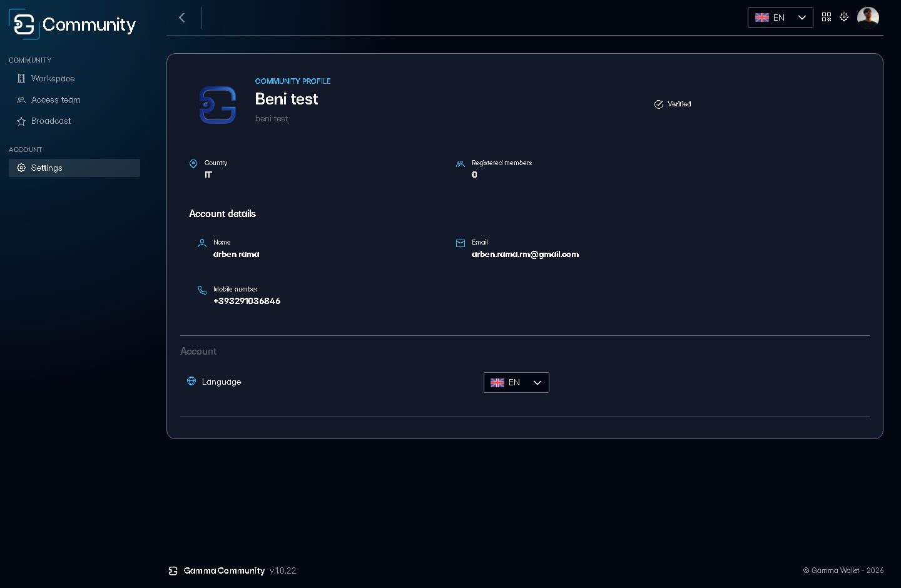Expand the Account Language EN dropdown
The height and width of the screenshot is (588, 901).
pos(516,383)
